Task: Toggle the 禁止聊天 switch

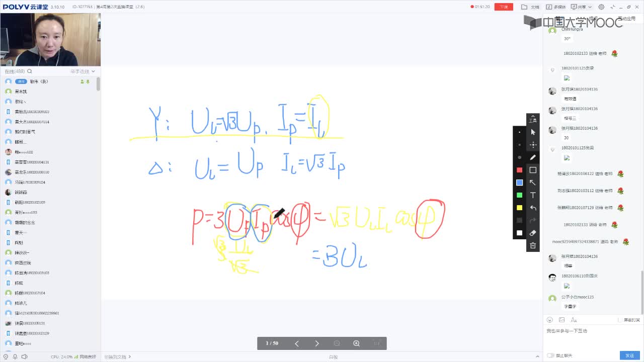Action: 550,355
